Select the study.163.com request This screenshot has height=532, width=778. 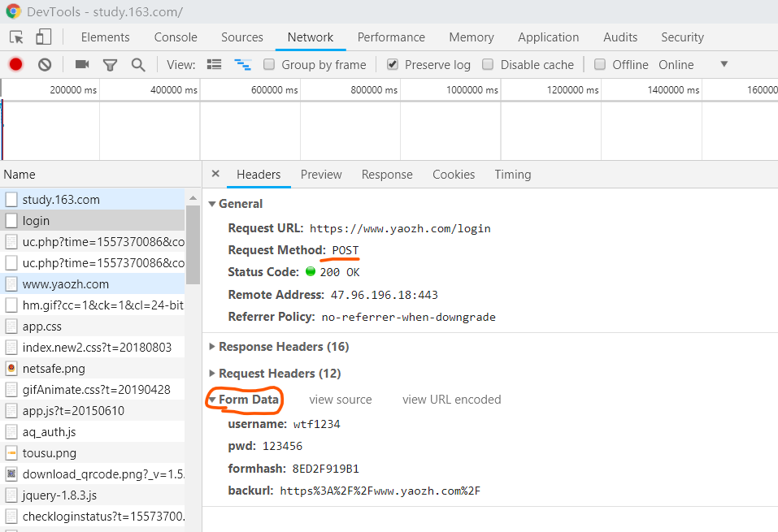pos(93,199)
